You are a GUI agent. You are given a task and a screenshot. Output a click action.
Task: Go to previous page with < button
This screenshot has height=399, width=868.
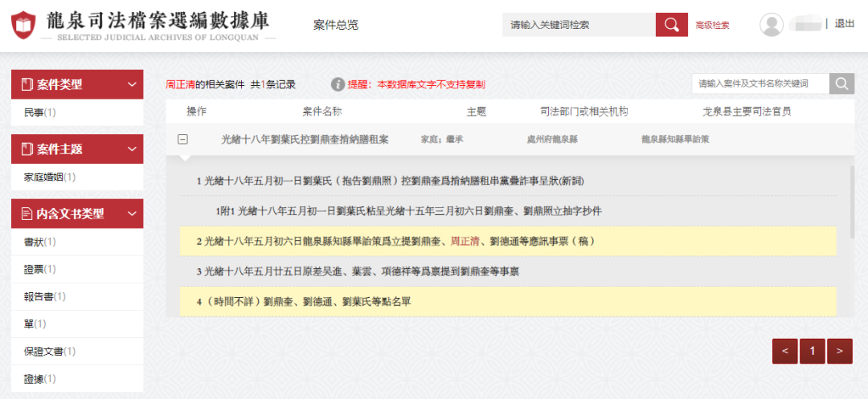click(x=785, y=352)
